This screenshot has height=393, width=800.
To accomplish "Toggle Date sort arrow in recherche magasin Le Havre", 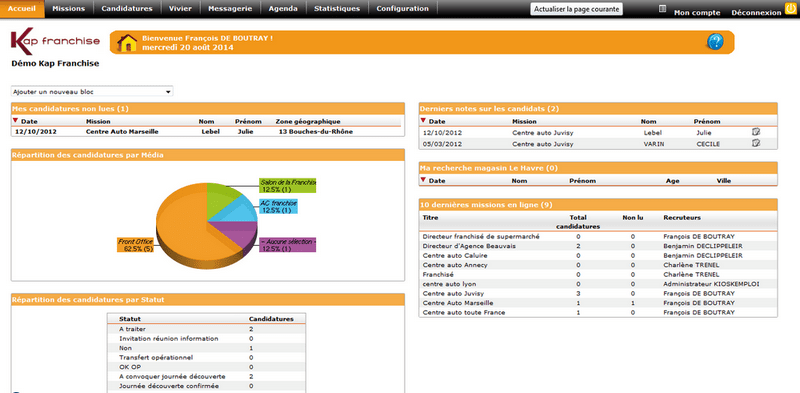I will 423,180.
